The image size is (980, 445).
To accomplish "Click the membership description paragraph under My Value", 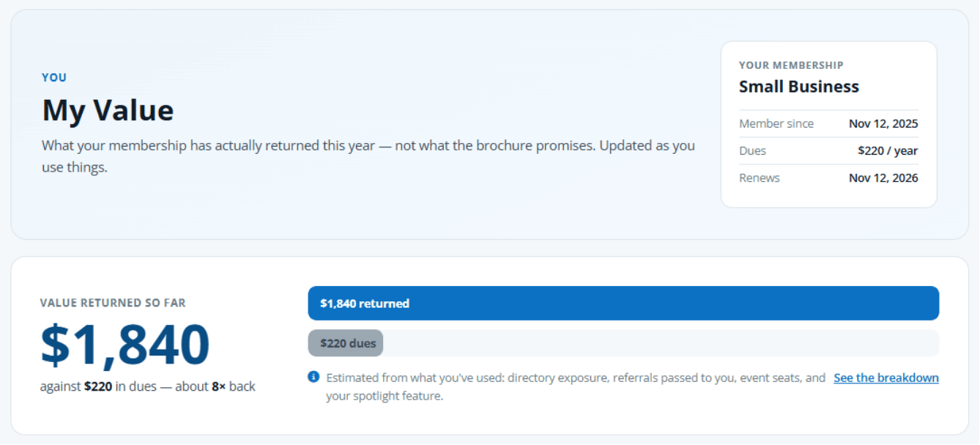I will [368, 156].
